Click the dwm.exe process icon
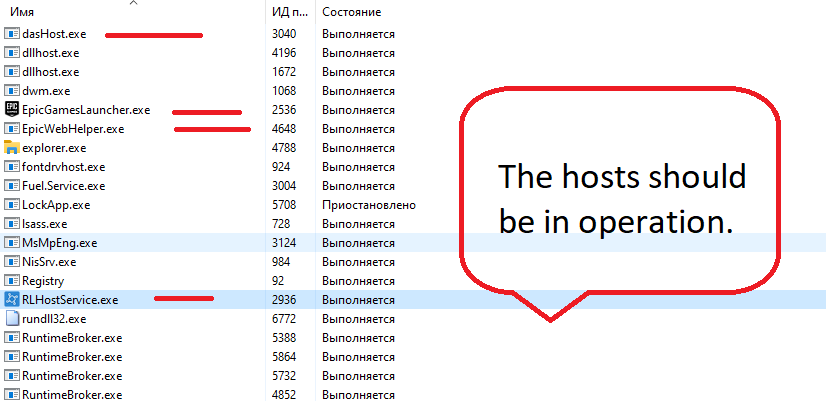The width and height of the screenshot is (826, 401). [12, 91]
